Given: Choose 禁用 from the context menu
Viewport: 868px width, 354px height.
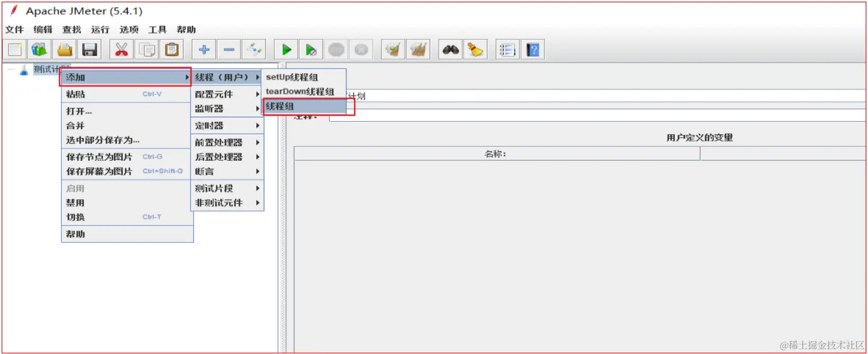Looking at the screenshot, I should [x=127, y=203].
